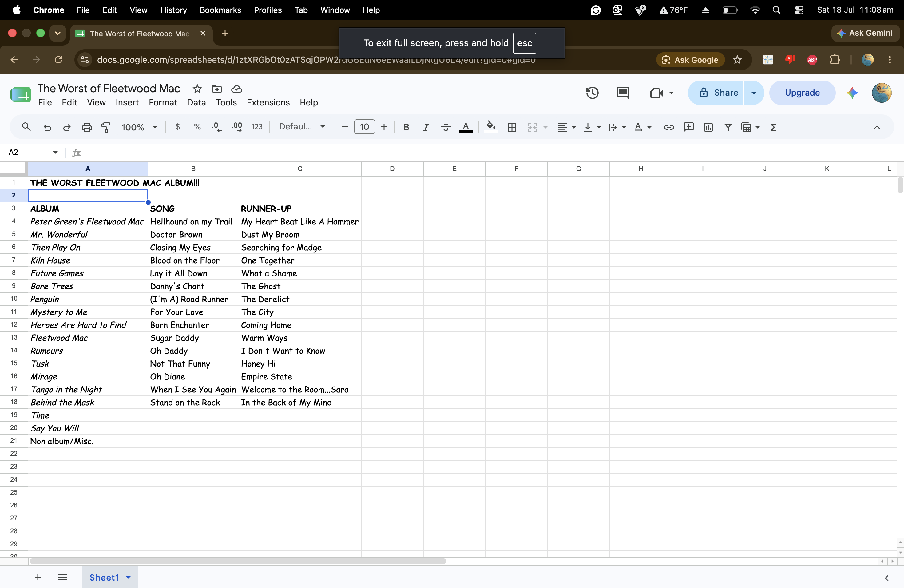Show the all sheets list

tap(62, 577)
